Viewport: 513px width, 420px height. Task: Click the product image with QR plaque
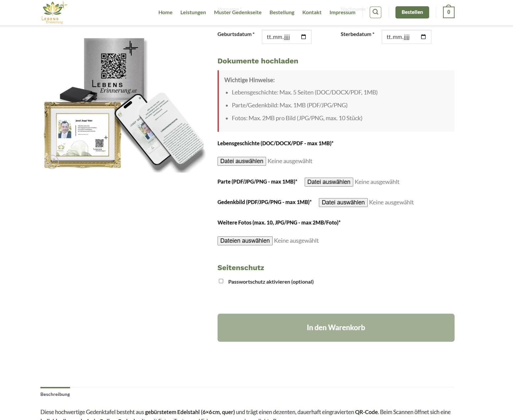point(125,105)
